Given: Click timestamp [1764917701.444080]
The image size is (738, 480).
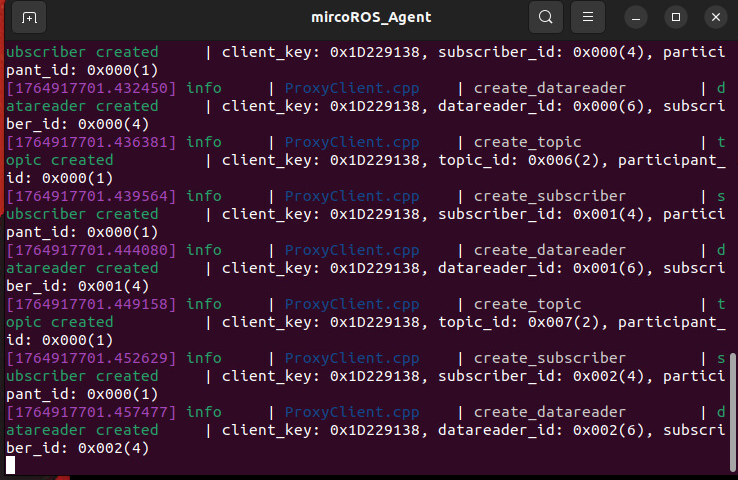Looking at the screenshot, I should pos(91,250).
